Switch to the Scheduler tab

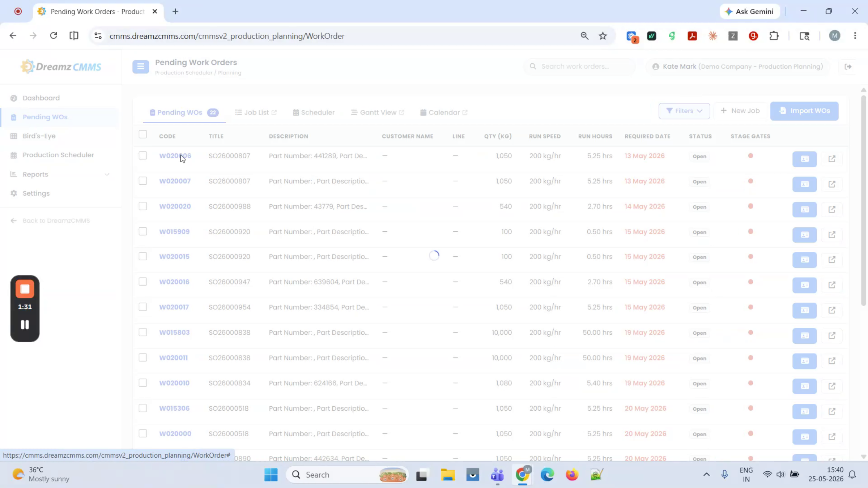[314, 112]
